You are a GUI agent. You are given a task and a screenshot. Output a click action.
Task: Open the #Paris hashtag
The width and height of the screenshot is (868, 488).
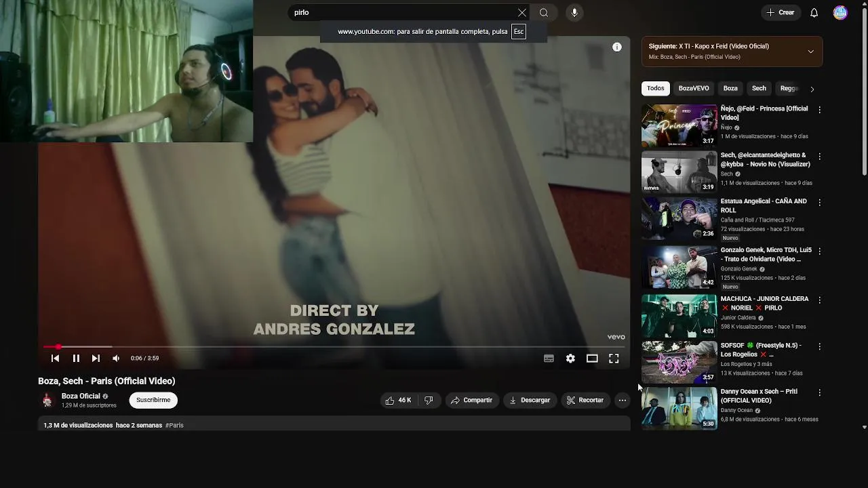pyautogui.click(x=174, y=426)
